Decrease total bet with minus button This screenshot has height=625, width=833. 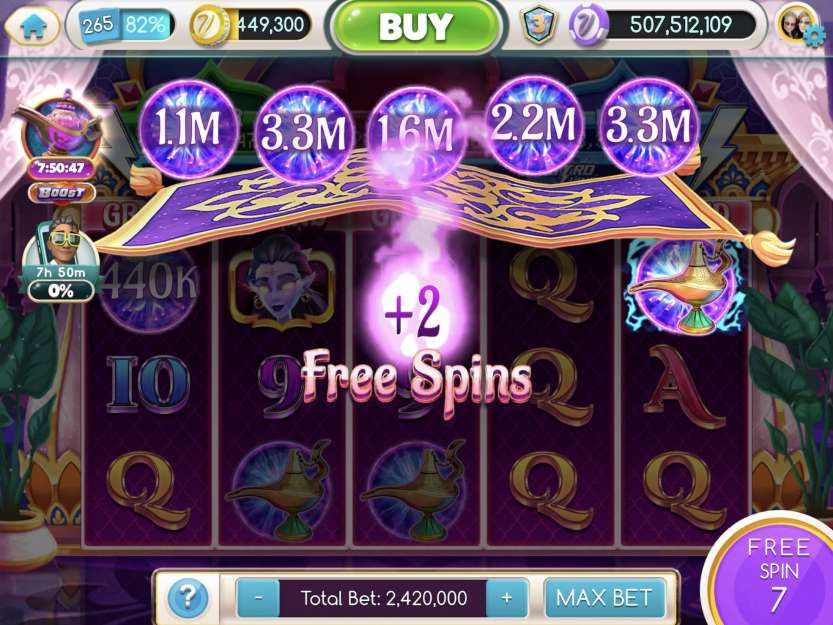point(258,598)
